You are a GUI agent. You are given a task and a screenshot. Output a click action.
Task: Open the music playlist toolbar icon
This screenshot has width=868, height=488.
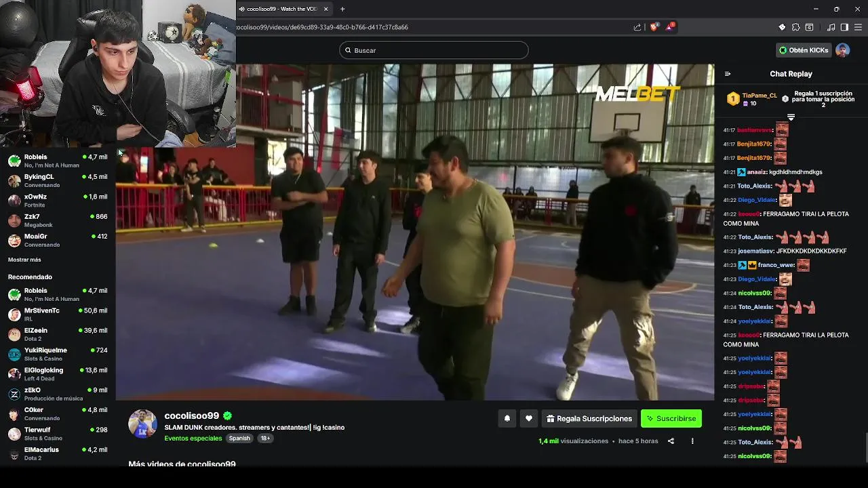(831, 27)
